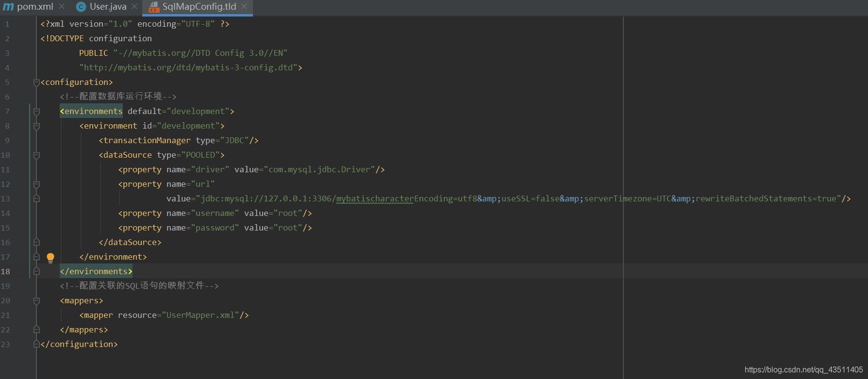Viewport: 868px width, 379px height.
Task: Click the "-//mybatis.org//DTD Config 3.0//EN" string
Action: pyautogui.click(x=200, y=53)
